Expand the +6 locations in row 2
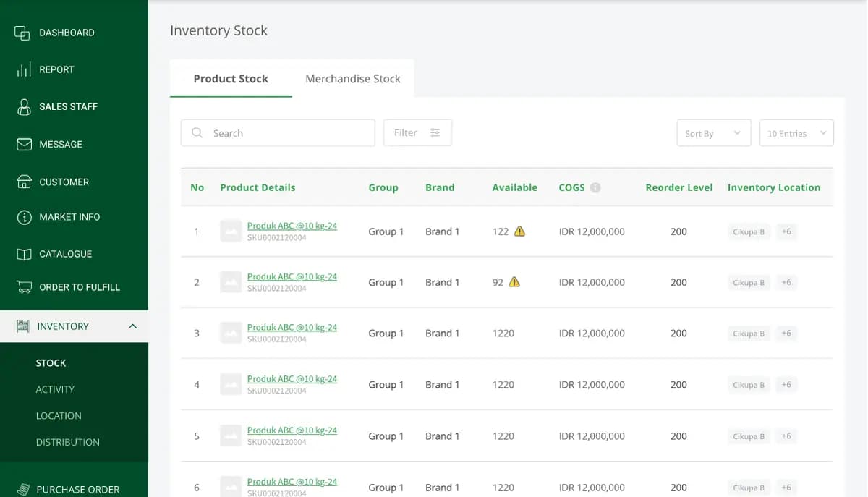The image size is (868, 497). pyautogui.click(x=786, y=282)
